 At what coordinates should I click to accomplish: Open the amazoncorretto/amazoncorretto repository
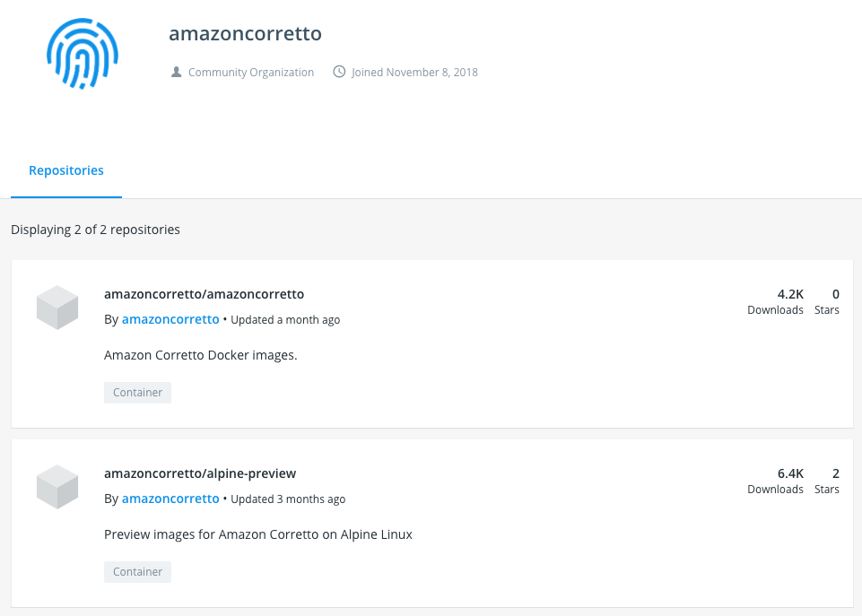(x=204, y=293)
